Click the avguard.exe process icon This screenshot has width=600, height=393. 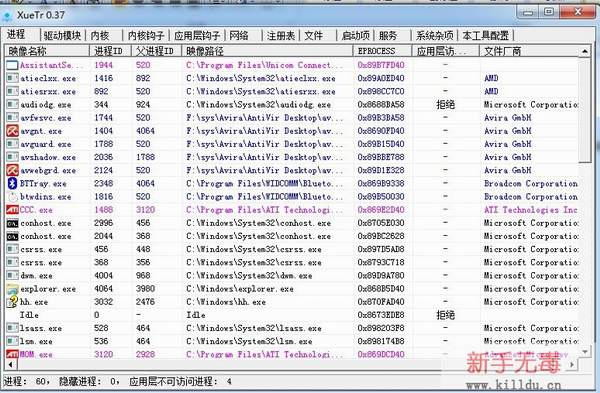pyautogui.click(x=12, y=144)
